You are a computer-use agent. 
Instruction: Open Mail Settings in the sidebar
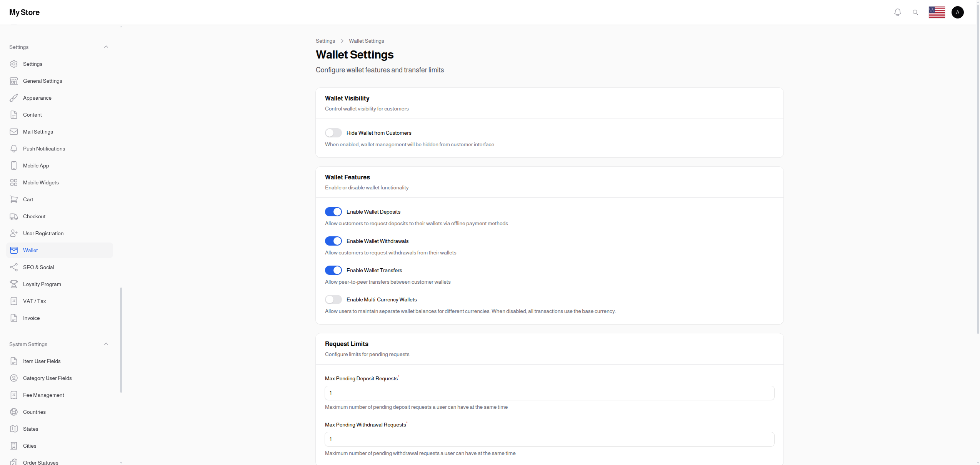pyautogui.click(x=38, y=132)
